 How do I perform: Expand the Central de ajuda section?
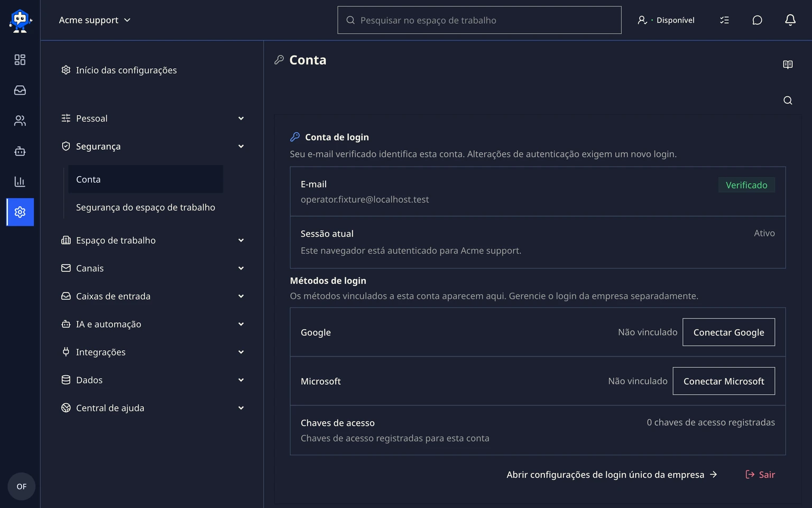152,408
